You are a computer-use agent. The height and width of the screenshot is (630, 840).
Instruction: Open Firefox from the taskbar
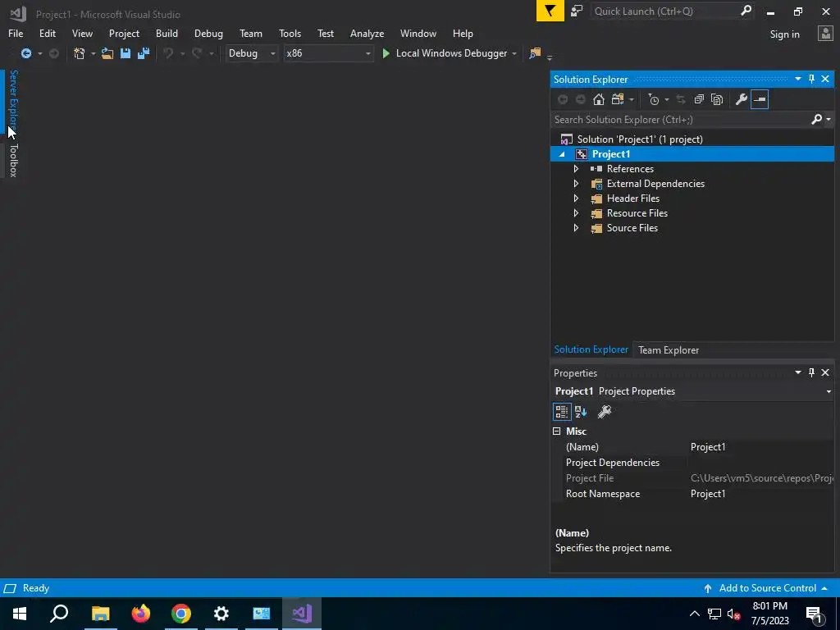(x=141, y=614)
